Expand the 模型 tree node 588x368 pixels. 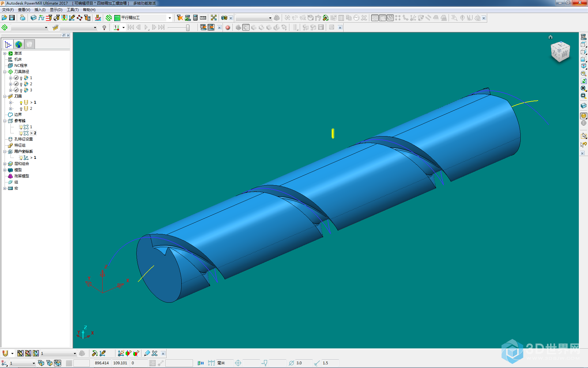(5, 170)
